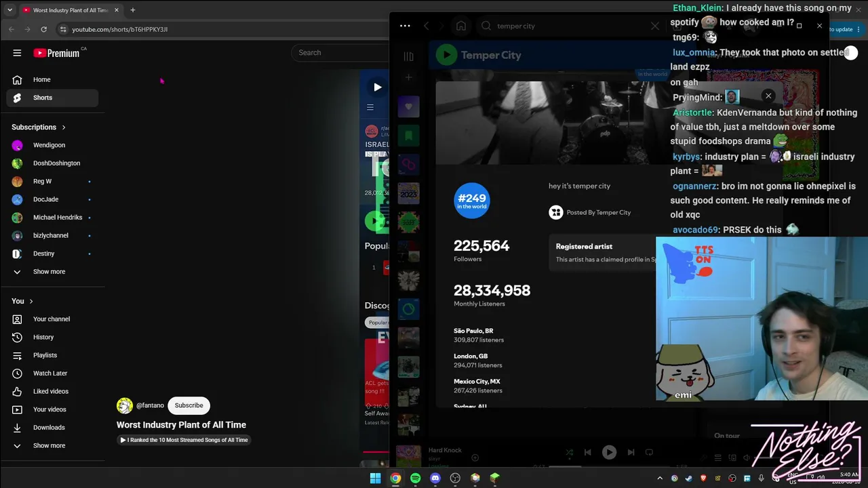Open Playlists in the sidebar
This screenshot has width=868, height=488.
(x=52, y=355)
